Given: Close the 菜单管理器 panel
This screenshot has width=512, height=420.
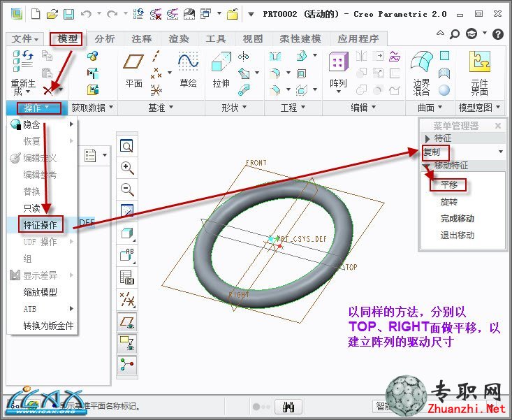Looking at the screenshot, I should (x=498, y=126).
